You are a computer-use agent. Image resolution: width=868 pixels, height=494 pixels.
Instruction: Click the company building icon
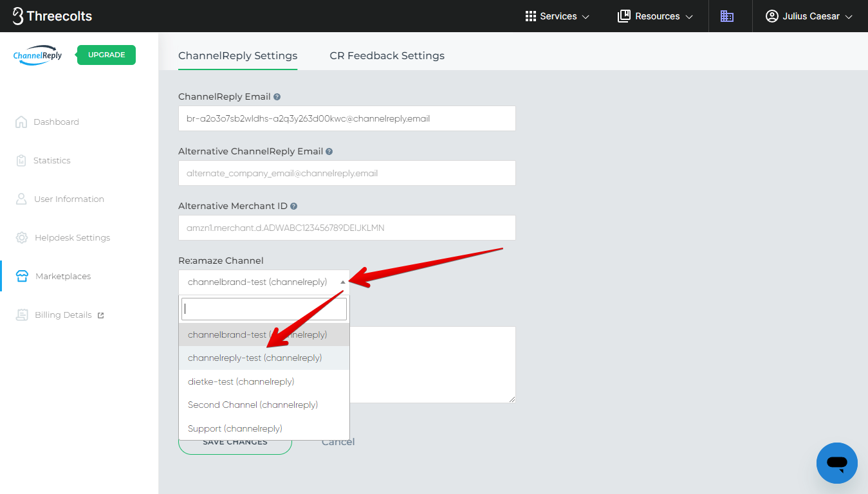[727, 16]
